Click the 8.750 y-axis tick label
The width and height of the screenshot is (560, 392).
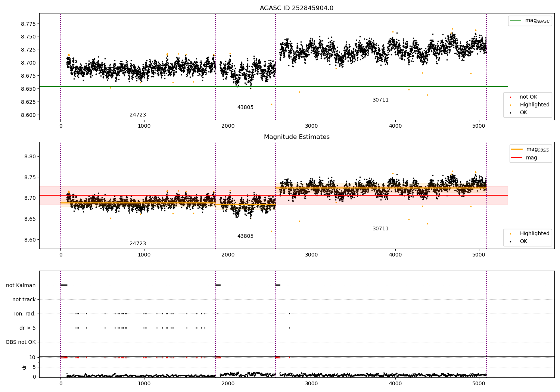pyautogui.click(x=28, y=37)
